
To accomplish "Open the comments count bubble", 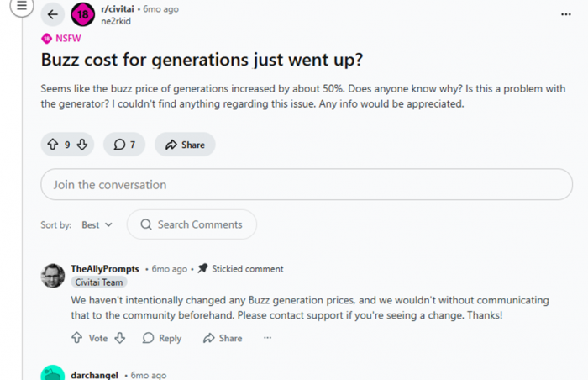I will [x=124, y=145].
